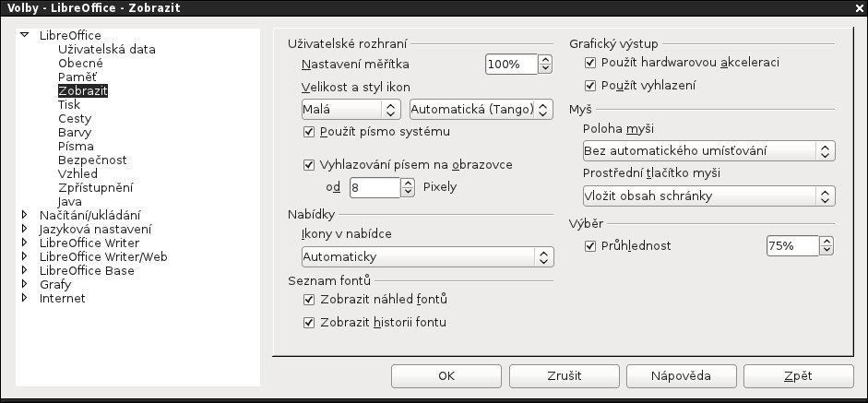This screenshot has width=868, height=403.
Task: Decrease the Průhlednost percentage
Action: click(826, 251)
